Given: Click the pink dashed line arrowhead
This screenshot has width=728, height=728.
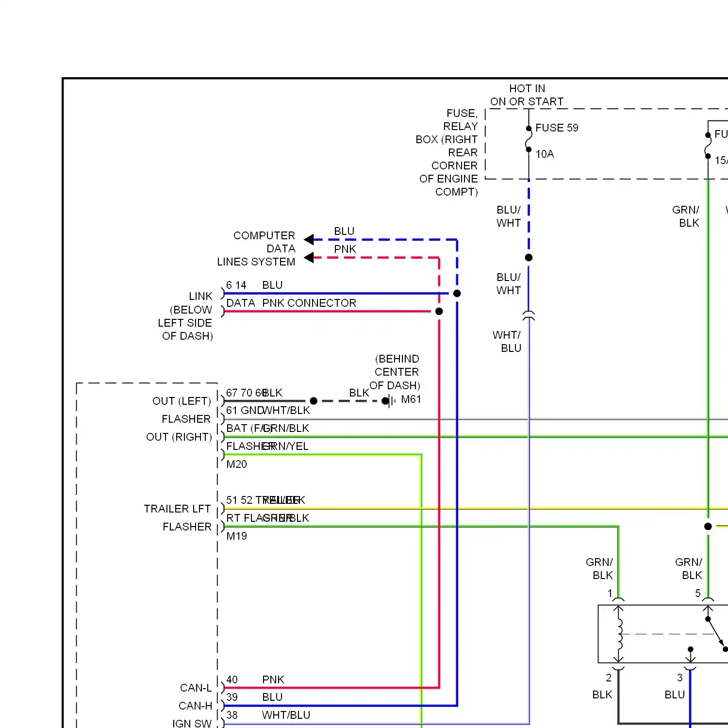Looking at the screenshot, I should 309,257.
